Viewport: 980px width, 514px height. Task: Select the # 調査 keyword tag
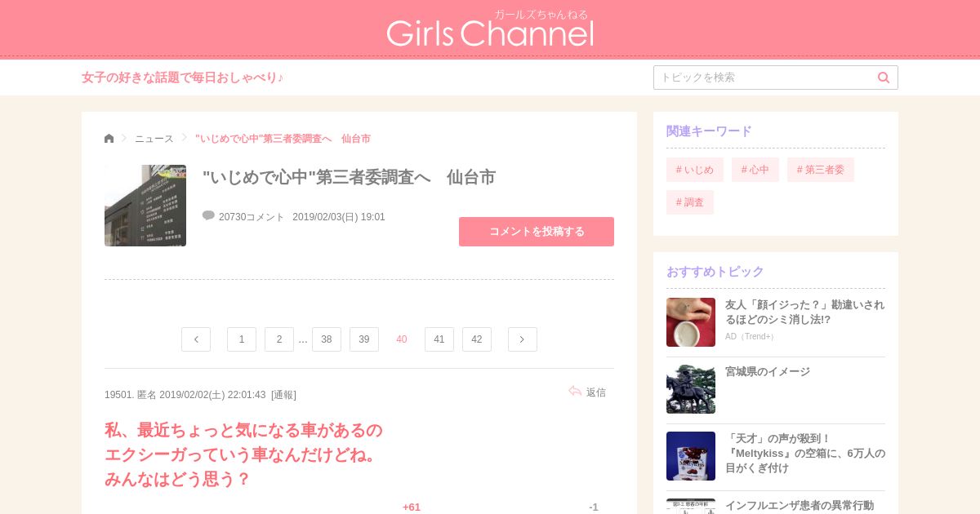(690, 202)
